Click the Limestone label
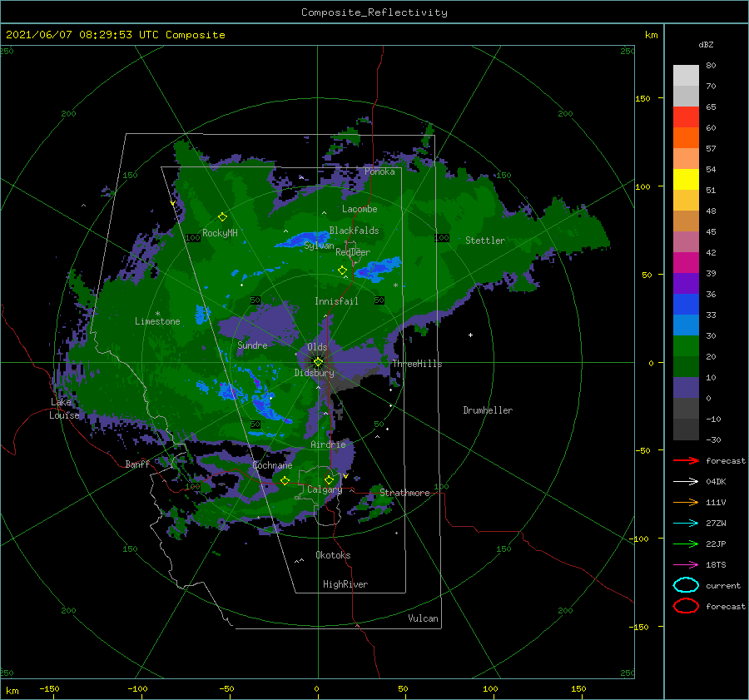This screenshot has width=749, height=700. coord(157,321)
